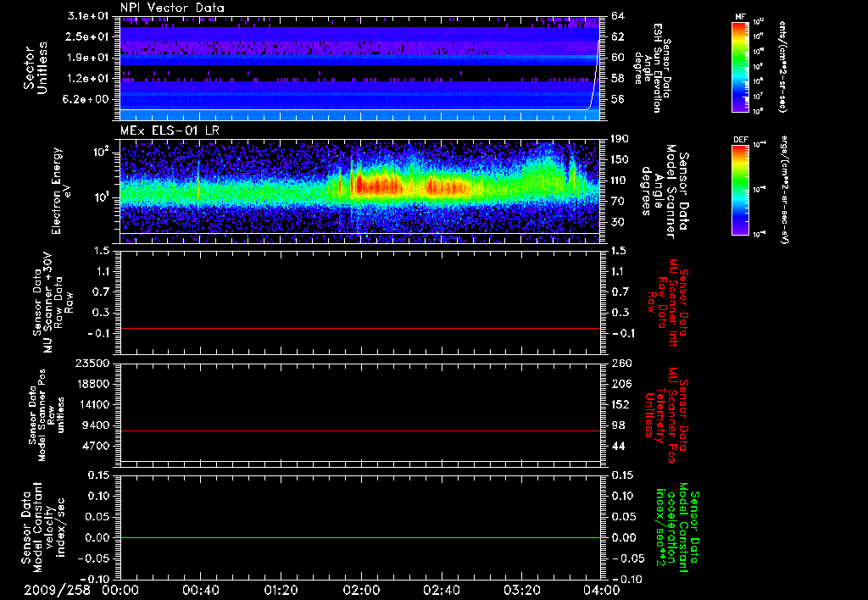Click the red "MU Scanner Pos Telemetry" axis title
This screenshot has height=600, width=868.
667,415
